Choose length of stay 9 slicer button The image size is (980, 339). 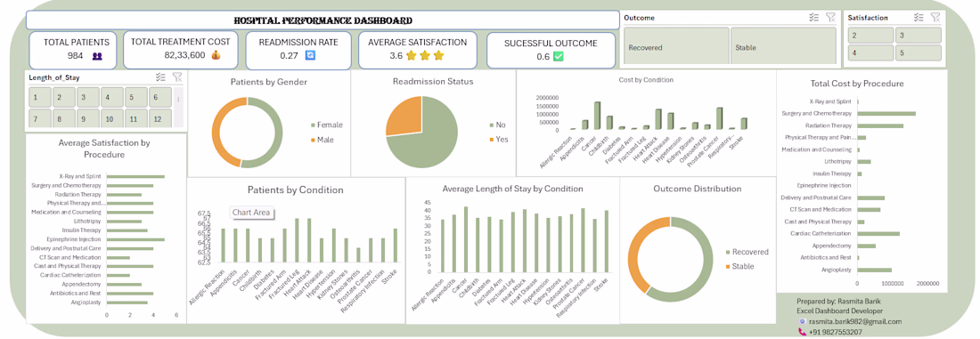point(87,118)
